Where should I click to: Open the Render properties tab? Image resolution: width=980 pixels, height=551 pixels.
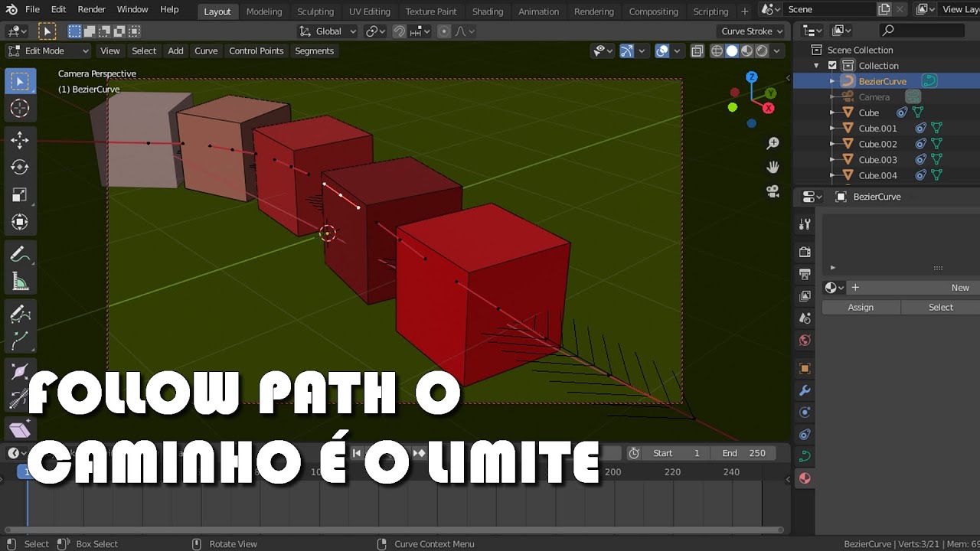[805, 252]
